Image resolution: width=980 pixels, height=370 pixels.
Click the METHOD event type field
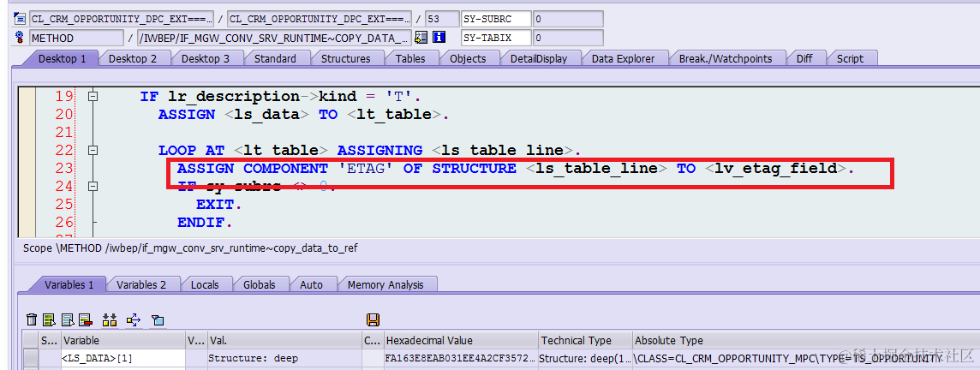click(76, 38)
